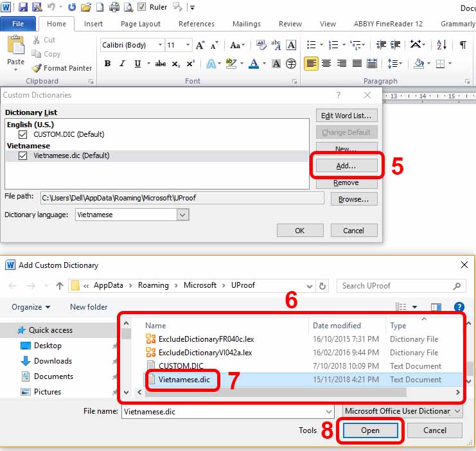Click the Save icon in Quick Access Toolbar
Screen dimensions: 476x451
click(x=22, y=7)
